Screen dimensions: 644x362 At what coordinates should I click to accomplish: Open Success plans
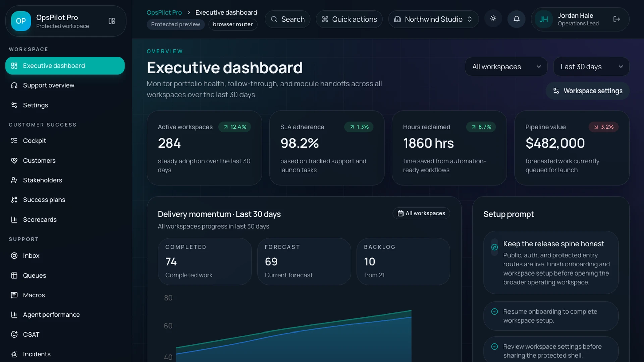[65, 200]
